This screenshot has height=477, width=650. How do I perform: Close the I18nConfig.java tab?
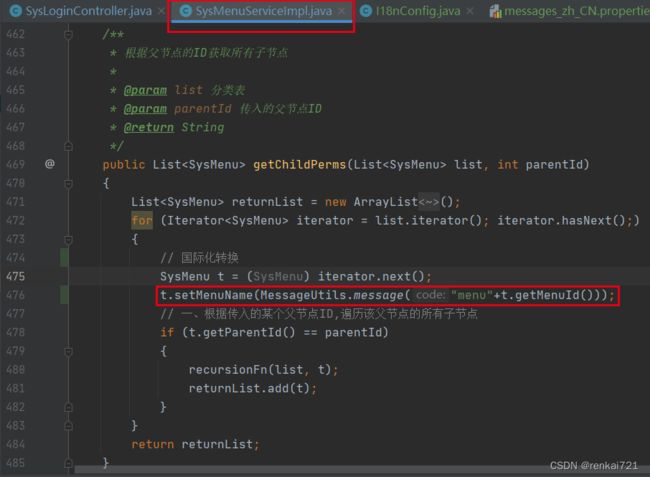pos(470,11)
